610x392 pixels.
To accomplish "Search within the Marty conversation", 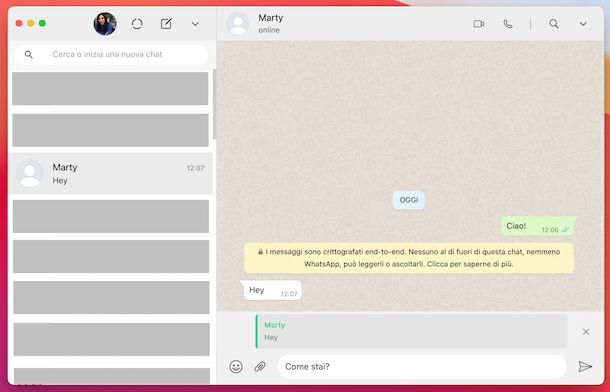I will click(x=554, y=24).
